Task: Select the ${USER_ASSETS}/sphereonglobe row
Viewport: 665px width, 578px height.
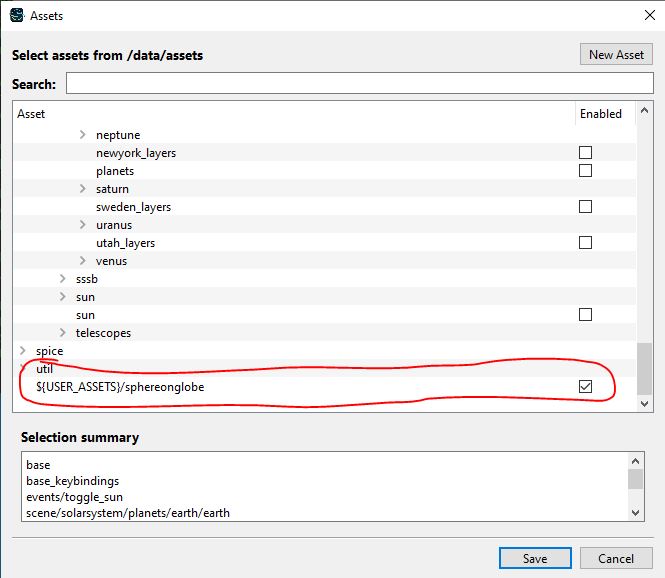Action: click(x=324, y=387)
